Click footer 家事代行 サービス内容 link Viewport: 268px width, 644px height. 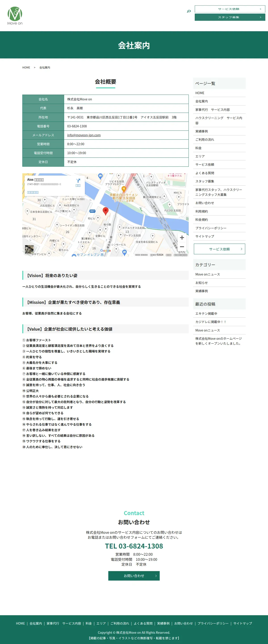tap(64, 623)
